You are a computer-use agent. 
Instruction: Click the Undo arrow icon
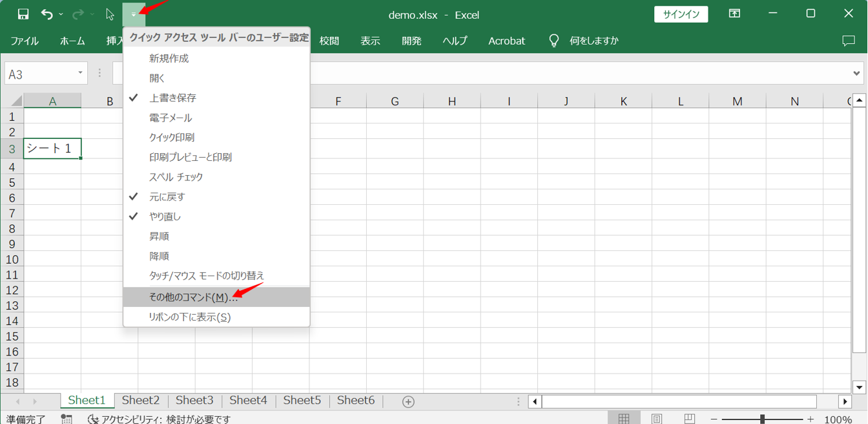(46, 14)
